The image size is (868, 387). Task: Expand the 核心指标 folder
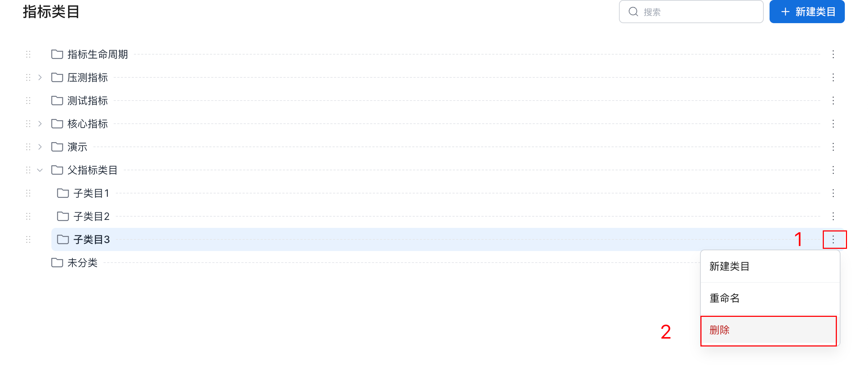[40, 124]
